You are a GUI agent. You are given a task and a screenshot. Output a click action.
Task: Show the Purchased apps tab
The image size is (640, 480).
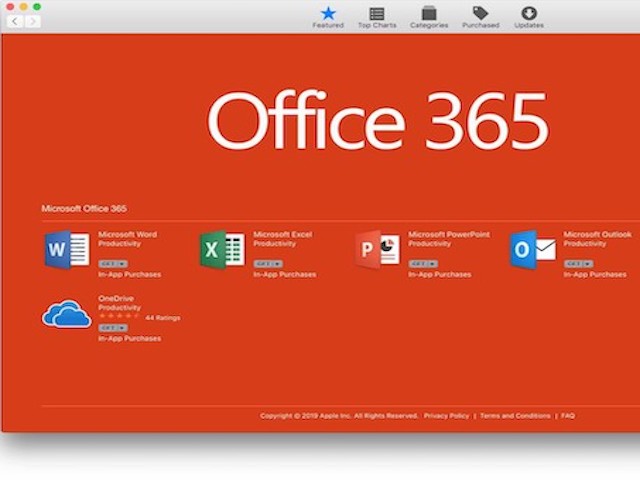click(480, 17)
